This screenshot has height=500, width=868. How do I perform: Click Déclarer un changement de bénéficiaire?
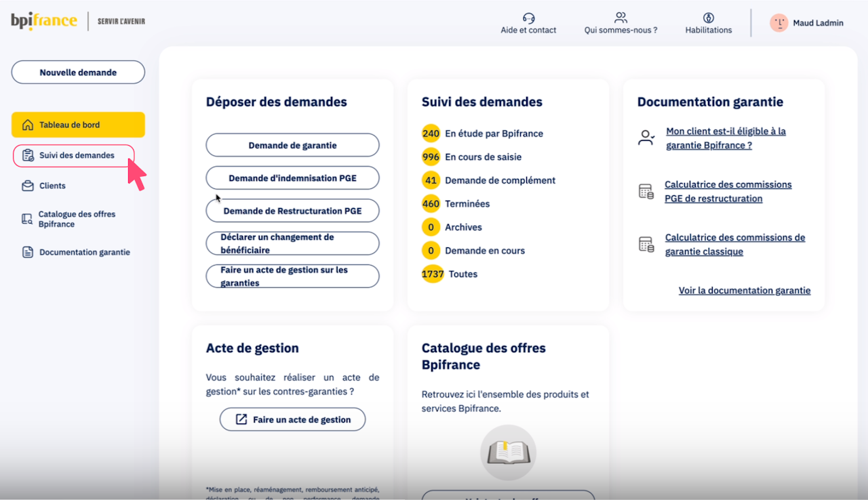292,243
